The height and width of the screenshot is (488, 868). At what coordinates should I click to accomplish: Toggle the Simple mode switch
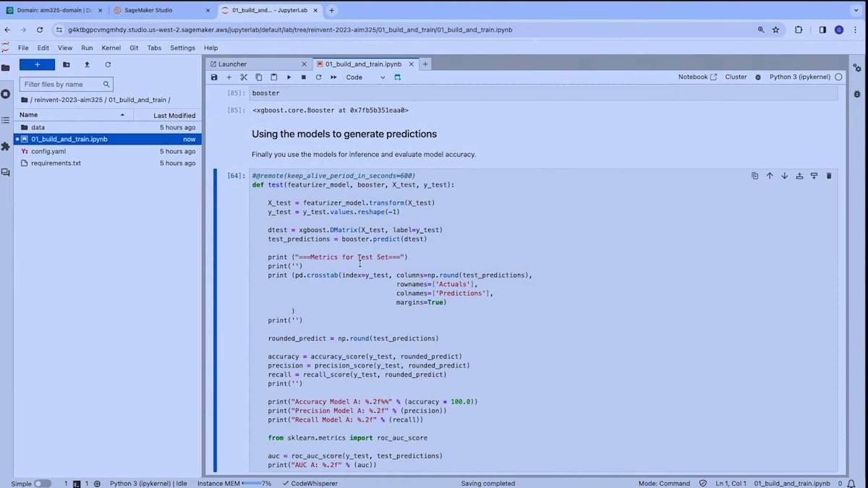click(43, 483)
